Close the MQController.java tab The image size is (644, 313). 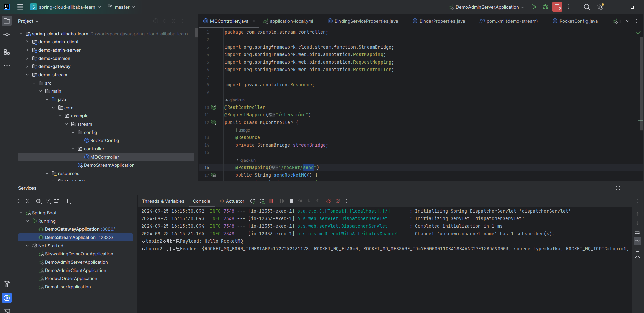(254, 21)
